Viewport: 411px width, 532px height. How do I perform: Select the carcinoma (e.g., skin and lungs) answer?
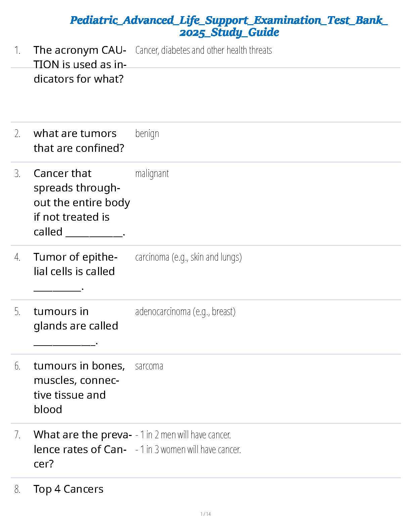click(188, 257)
